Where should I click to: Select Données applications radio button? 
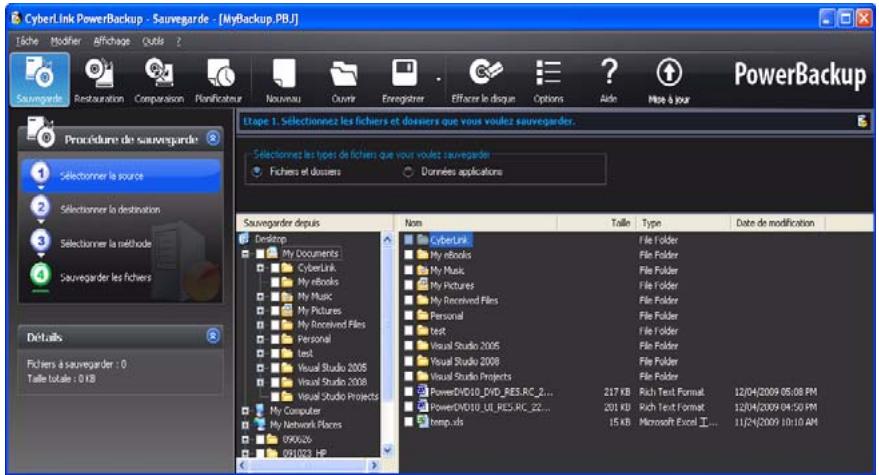(409, 172)
